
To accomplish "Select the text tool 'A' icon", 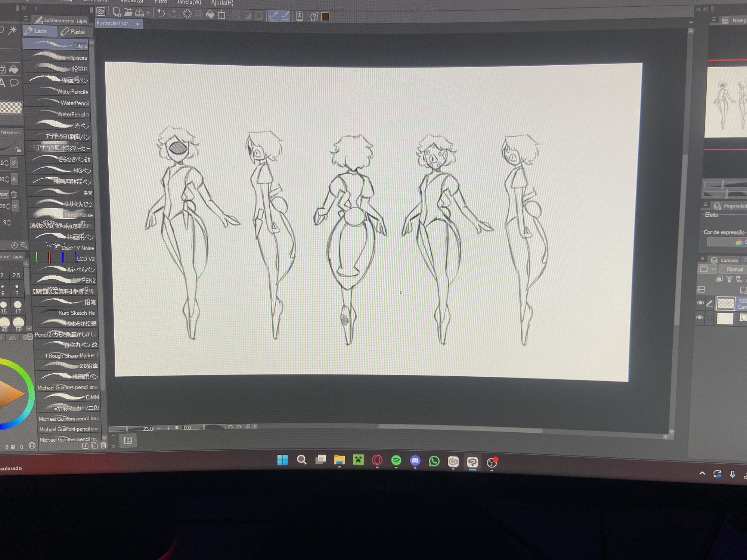I will pos(3,83).
